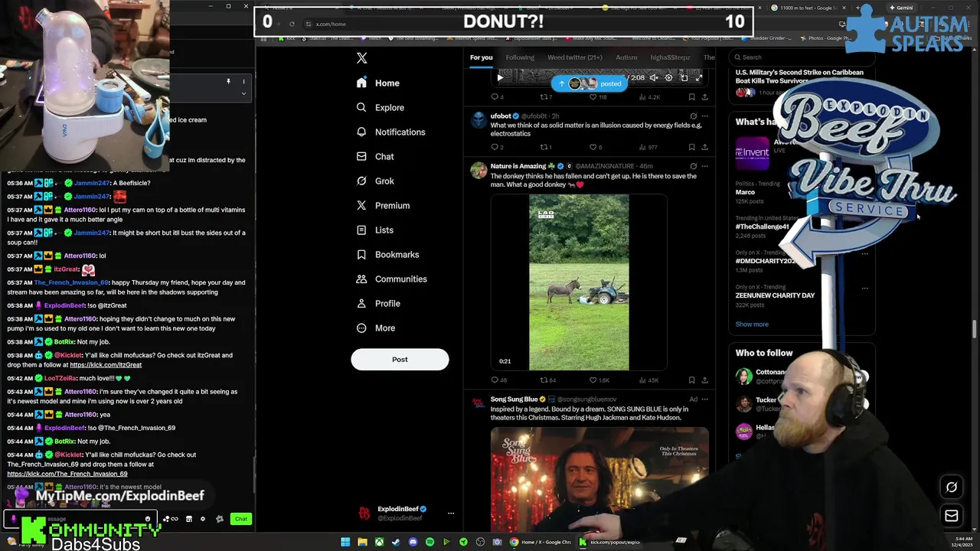Open Spotify from the taskbar
Image resolution: width=980 pixels, height=551 pixels.
tap(430, 542)
